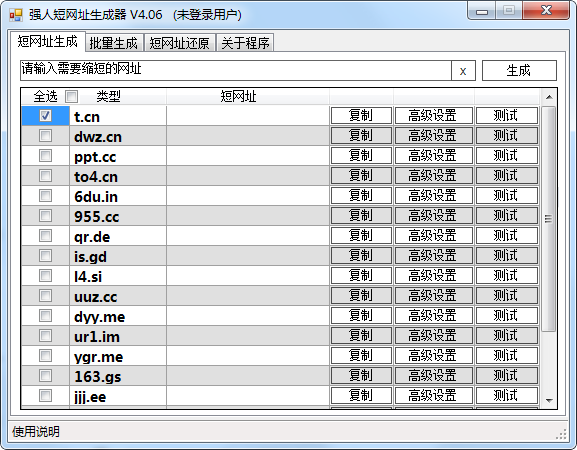Screen dimensions: 577x450
Task: Uncheck the t.cn checkbox
Action: [46, 116]
